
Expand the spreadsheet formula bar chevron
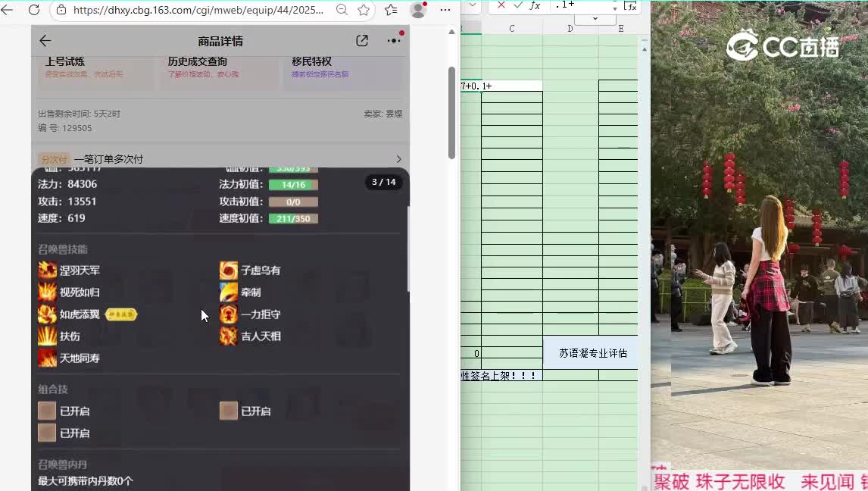(x=595, y=19)
